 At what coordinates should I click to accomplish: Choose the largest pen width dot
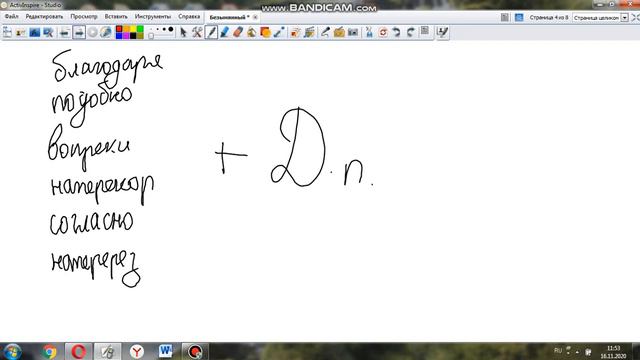(x=171, y=29)
